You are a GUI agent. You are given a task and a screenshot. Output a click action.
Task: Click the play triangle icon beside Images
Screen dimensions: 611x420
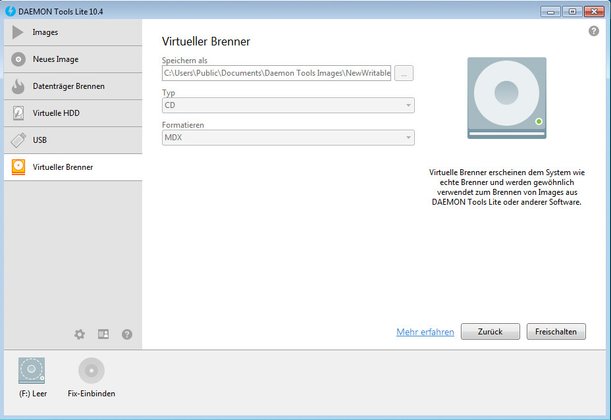pyautogui.click(x=18, y=32)
